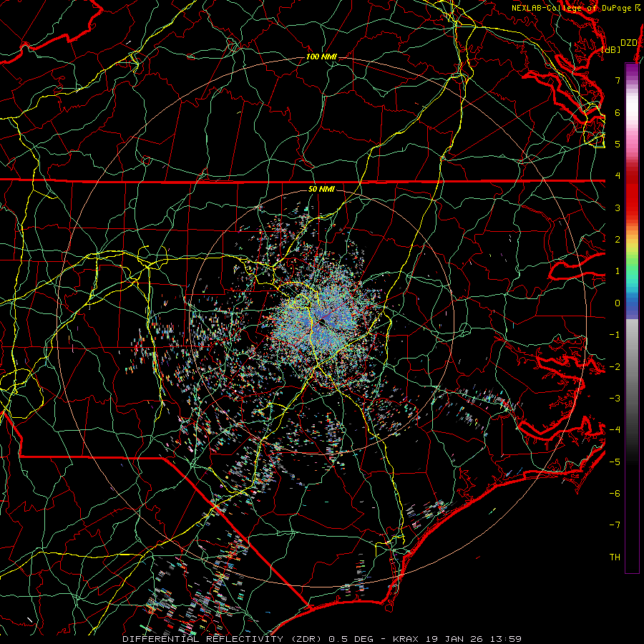Click the positive 3 label on color scale
The height and width of the screenshot is (644, 644).
pyautogui.click(x=618, y=208)
